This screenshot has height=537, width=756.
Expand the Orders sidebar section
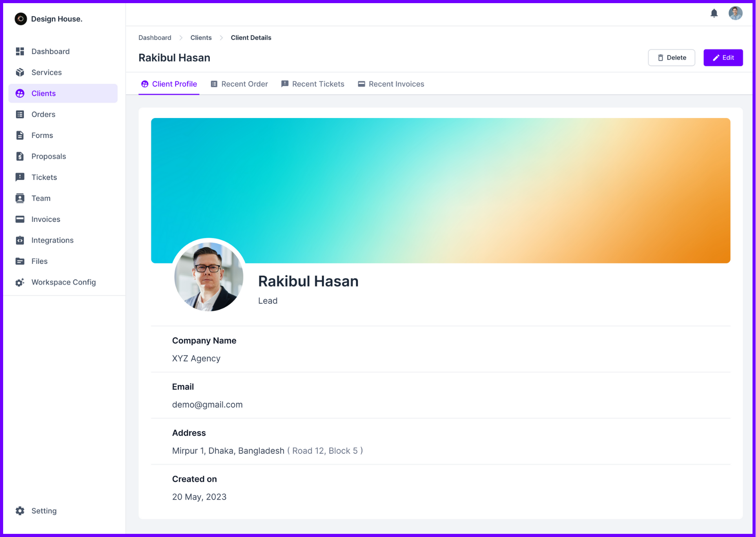43,114
